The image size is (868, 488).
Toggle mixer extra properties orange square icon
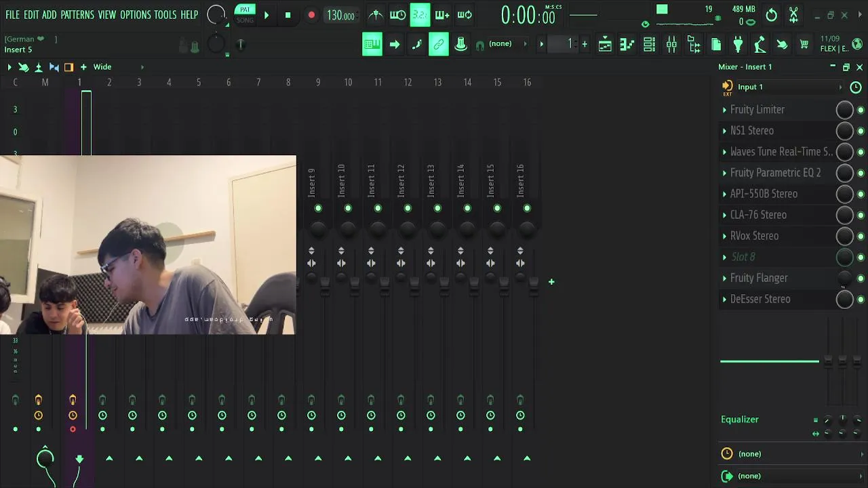[68, 67]
